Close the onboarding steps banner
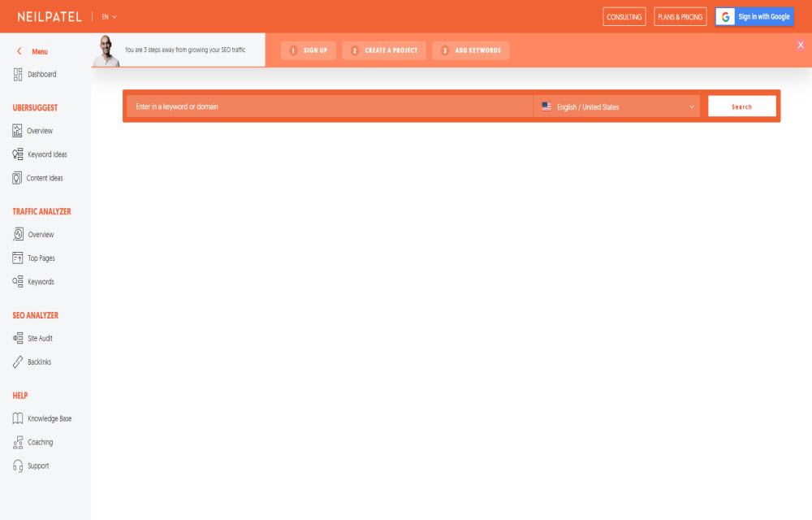Image resolution: width=812 pixels, height=520 pixels. (x=801, y=45)
